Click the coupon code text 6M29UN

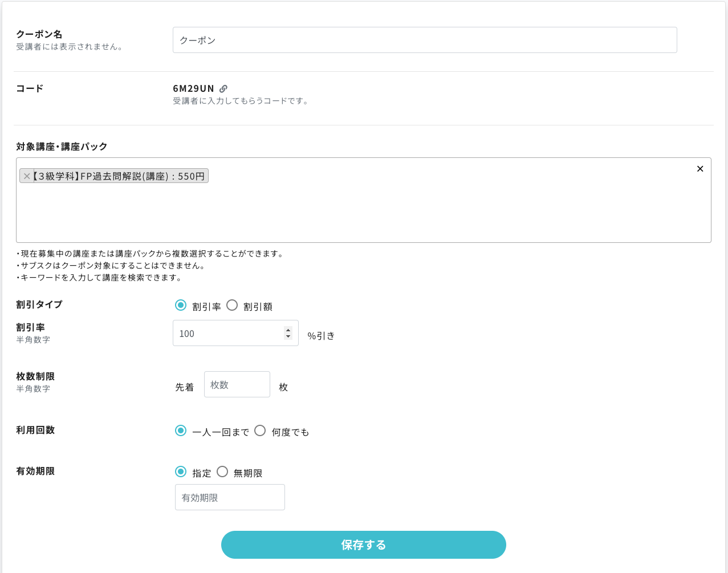pos(193,88)
